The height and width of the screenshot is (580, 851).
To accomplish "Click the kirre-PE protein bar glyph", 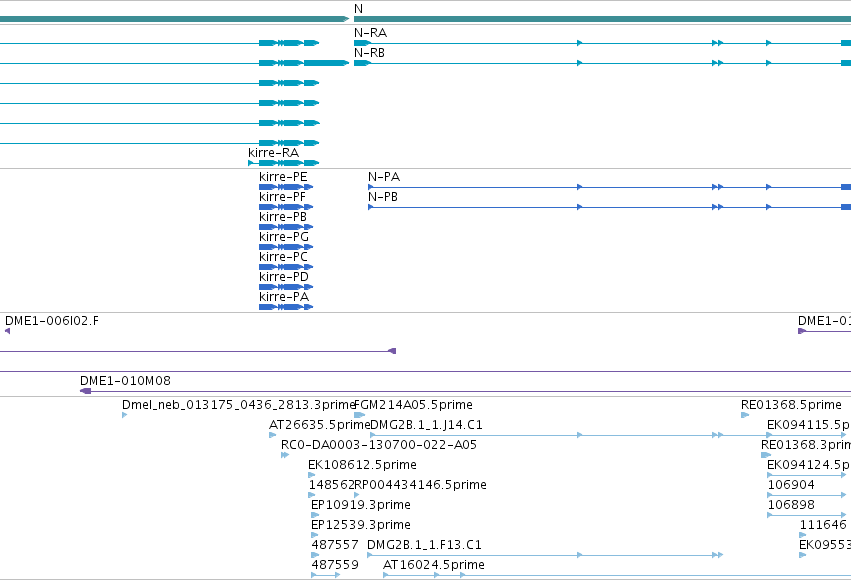I will coord(286,187).
